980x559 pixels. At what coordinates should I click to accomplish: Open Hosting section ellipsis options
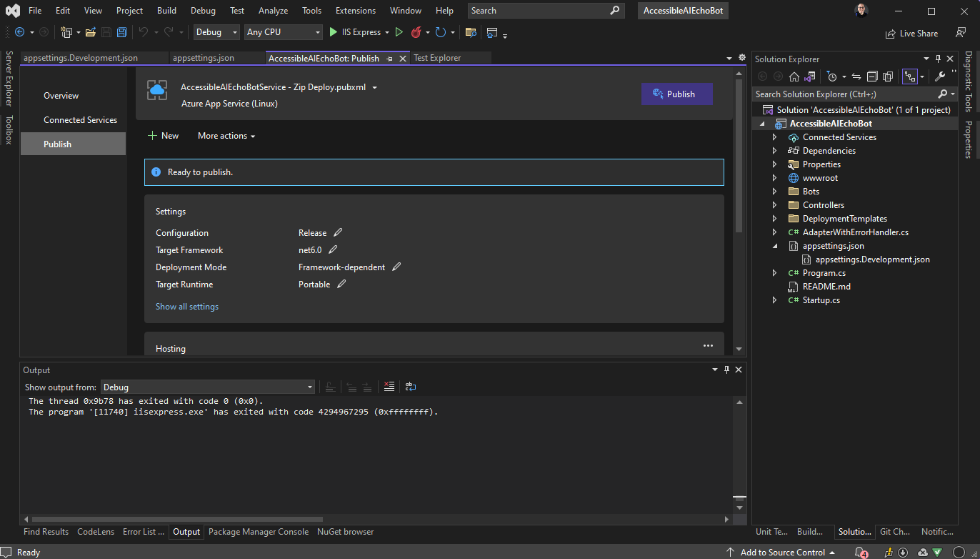tap(708, 346)
